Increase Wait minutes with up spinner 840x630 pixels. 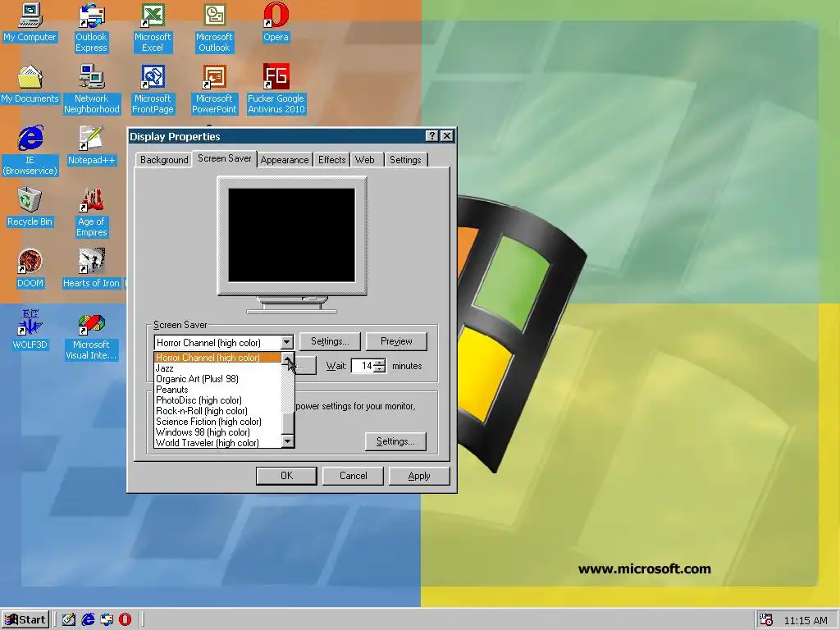pos(379,363)
